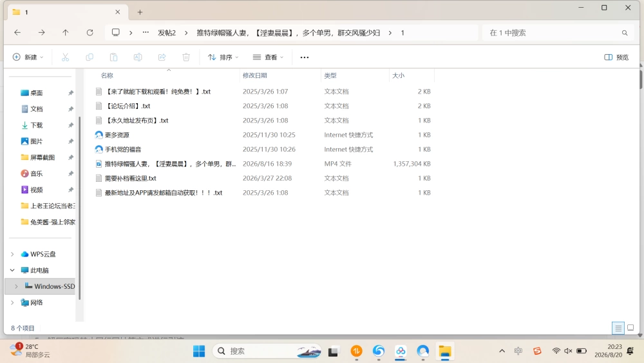The height and width of the screenshot is (363, 644).
Task: Sort by 大小 column header
Action: tap(398, 75)
